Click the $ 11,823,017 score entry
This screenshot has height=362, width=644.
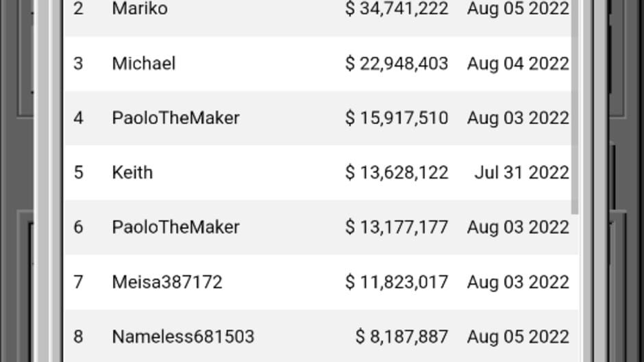pyautogui.click(x=397, y=282)
